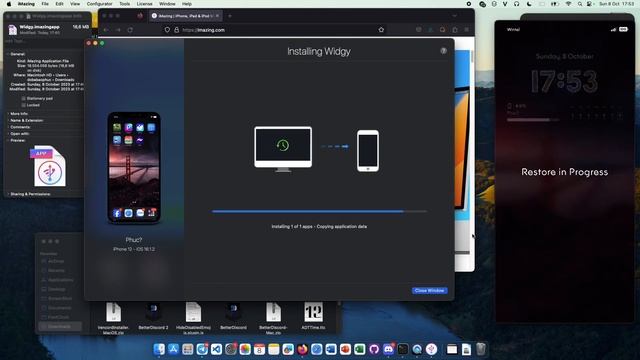Screen dimensions: 640x360
Task: Open the help question mark in Installing Widgy
Action: coord(443,51)
